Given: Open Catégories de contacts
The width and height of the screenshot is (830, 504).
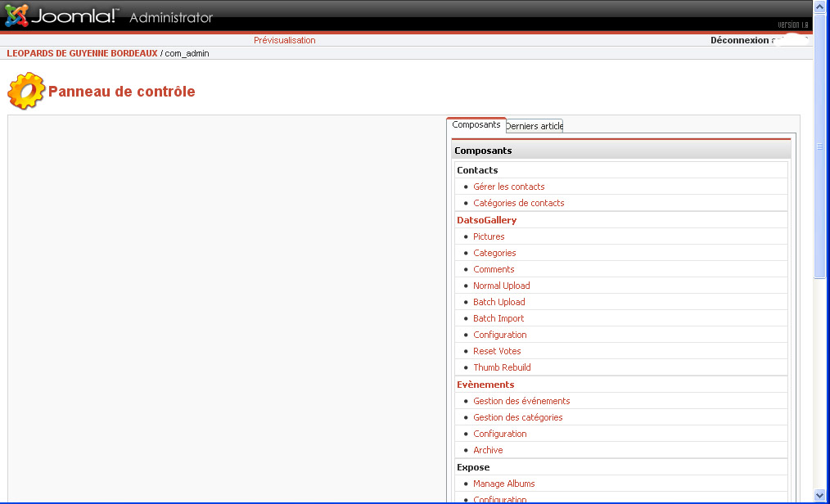Looking at the screenshot, I should click(x=518, y=203).
